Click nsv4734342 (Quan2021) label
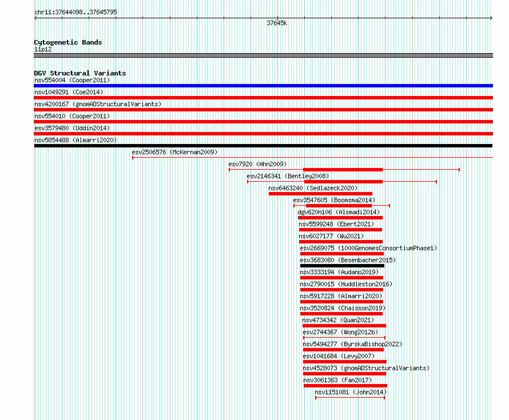This screenshot has width=509, height=420. point(338,320)
